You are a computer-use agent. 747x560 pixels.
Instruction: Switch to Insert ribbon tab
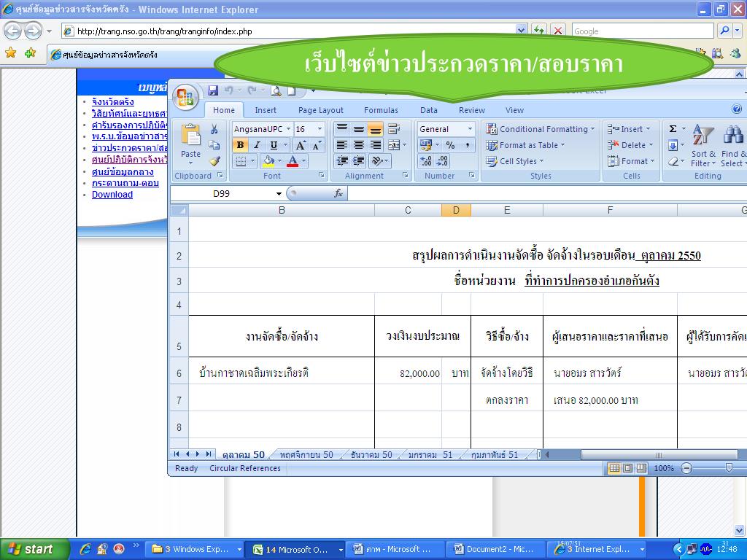pyautogui.click(x=266, y=110)
